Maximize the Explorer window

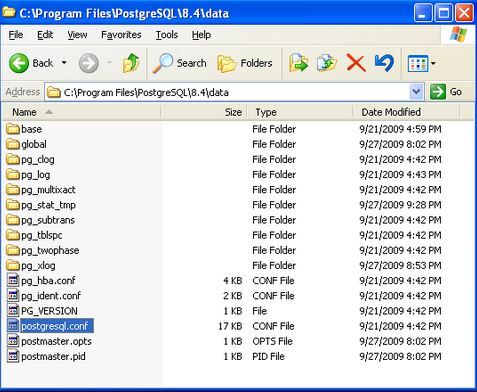point(444,13)
